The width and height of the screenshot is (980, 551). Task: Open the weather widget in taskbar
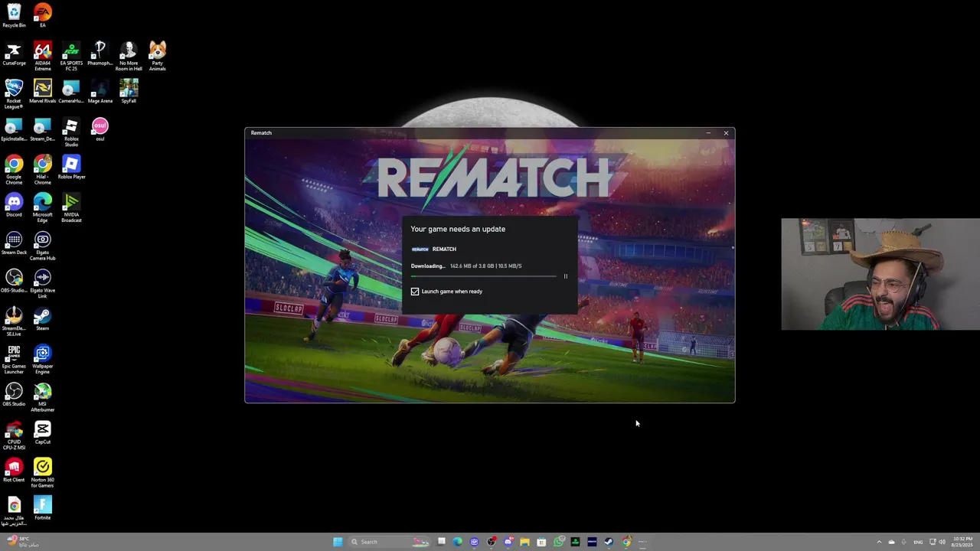(x=21, y=542)
